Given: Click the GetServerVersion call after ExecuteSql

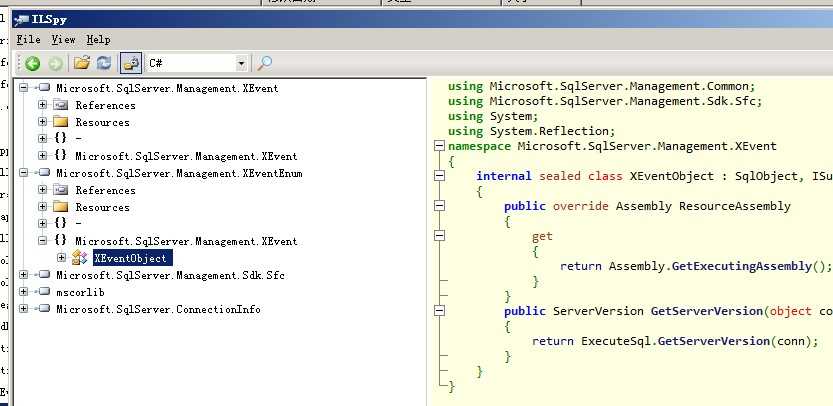Looking at the screenshot, I should coord(714,341).
